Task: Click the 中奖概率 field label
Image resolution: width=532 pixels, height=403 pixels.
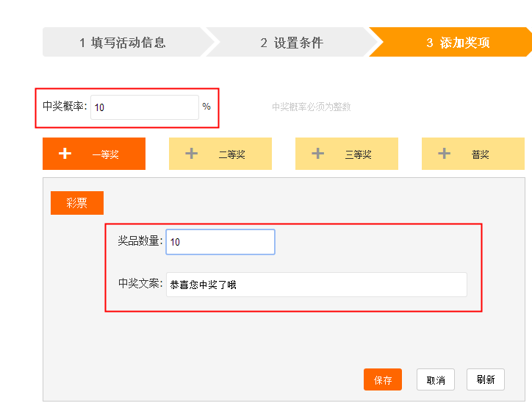Action: click(x=65, y=107)
